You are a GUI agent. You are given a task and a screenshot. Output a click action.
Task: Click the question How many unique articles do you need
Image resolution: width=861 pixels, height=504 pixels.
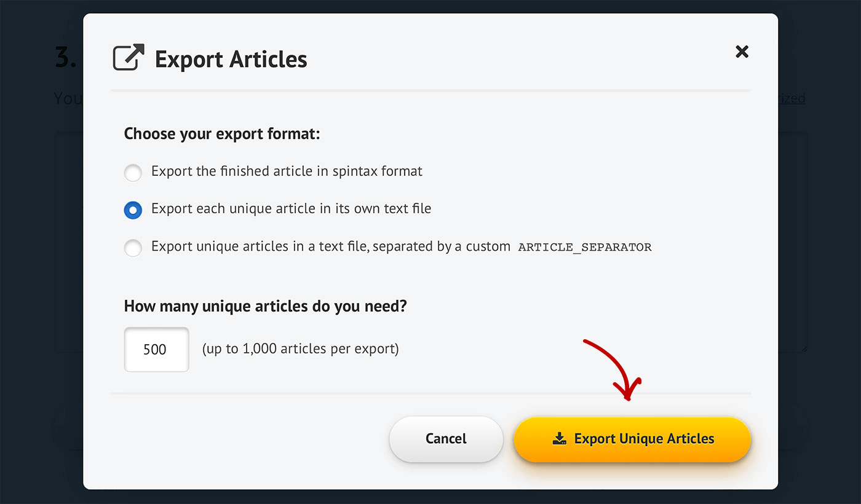(x=264, y=305)
